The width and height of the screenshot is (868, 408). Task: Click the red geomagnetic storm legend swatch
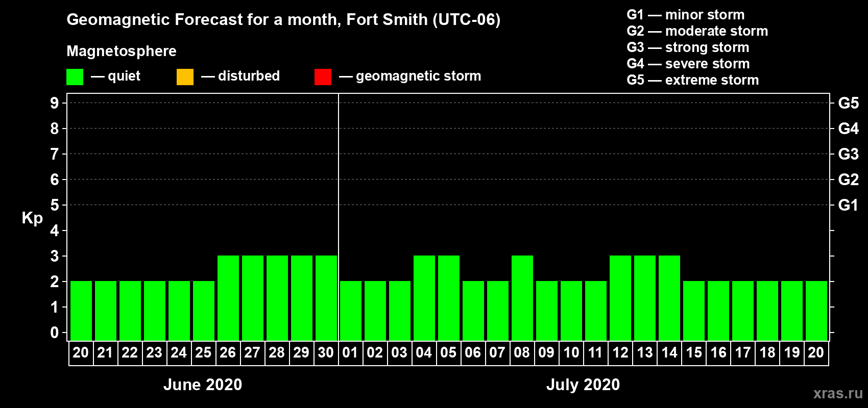323,77
